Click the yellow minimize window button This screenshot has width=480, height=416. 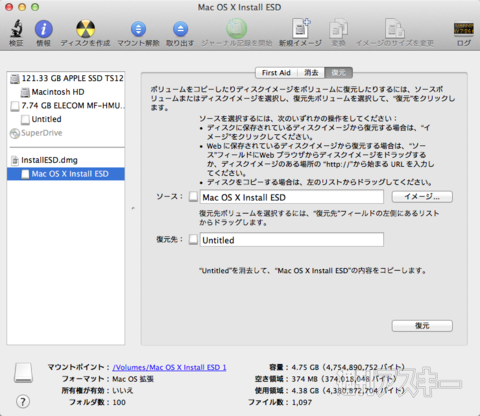click(22, 7)
